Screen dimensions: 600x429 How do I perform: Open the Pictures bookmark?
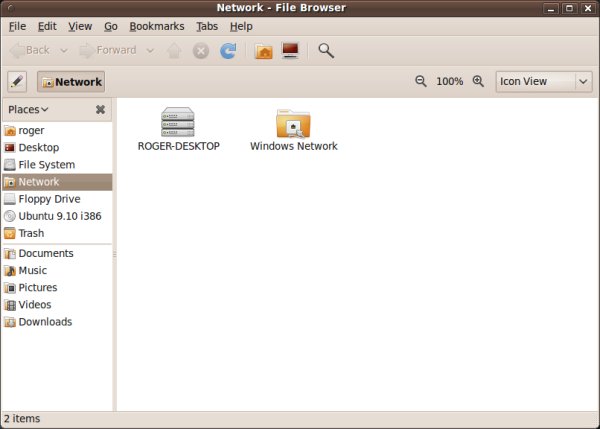(x=57, y=287)
